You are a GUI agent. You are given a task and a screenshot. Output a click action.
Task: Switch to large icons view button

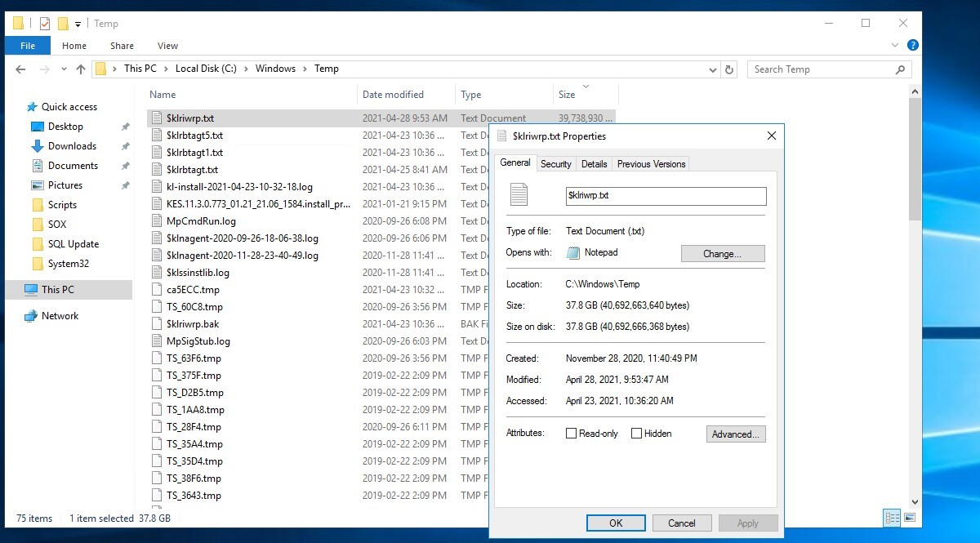coord(910,518)
